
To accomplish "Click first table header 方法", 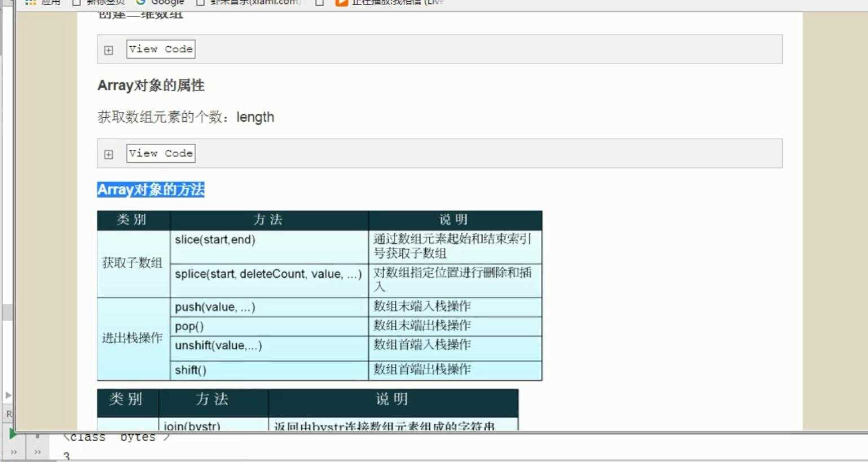I will pos(268,220).
